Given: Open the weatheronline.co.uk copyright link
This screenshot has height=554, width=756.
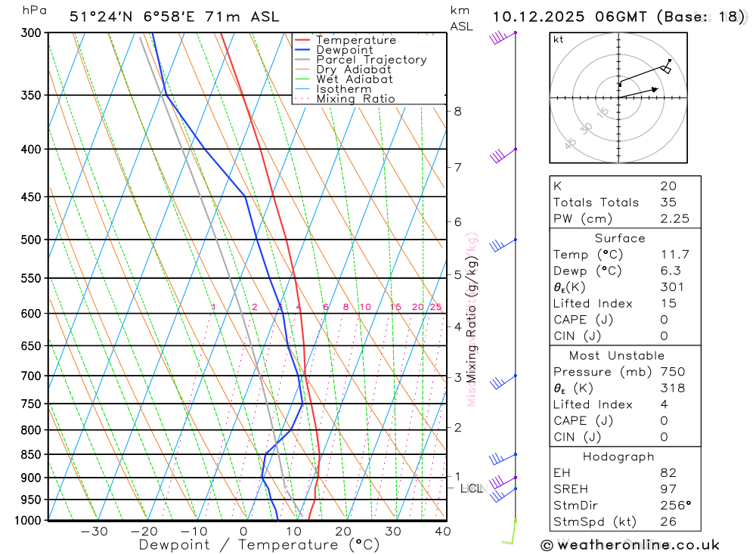Looking at the screenshot, I should (631, 546).
